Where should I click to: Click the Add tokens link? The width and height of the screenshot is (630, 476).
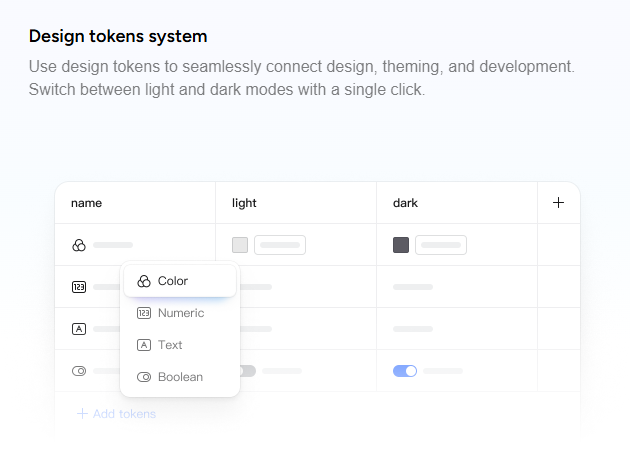(x=116, y=414)
